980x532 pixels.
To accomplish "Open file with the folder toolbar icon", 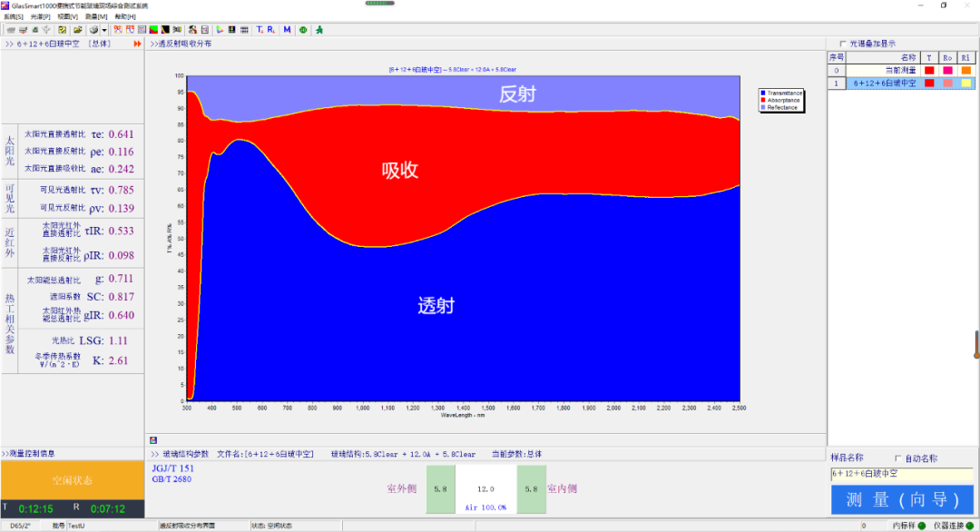I will [77, 29].
